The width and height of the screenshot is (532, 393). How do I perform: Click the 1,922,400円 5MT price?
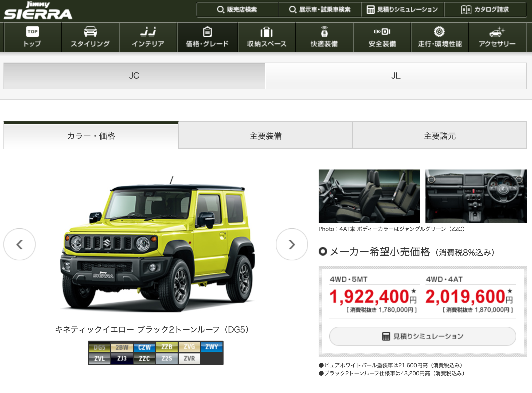(373, 297)
